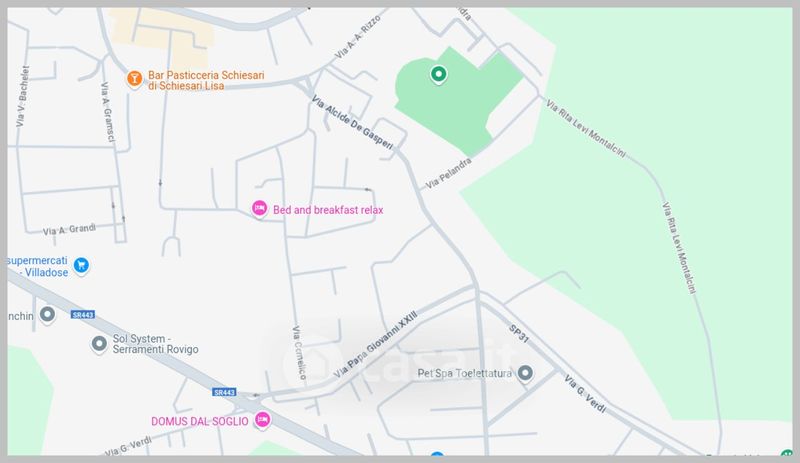Click the gray marker near 'nchin' label
Image resolution: width=800 pixels, height=463 pixels.
(x=47, y=314)
